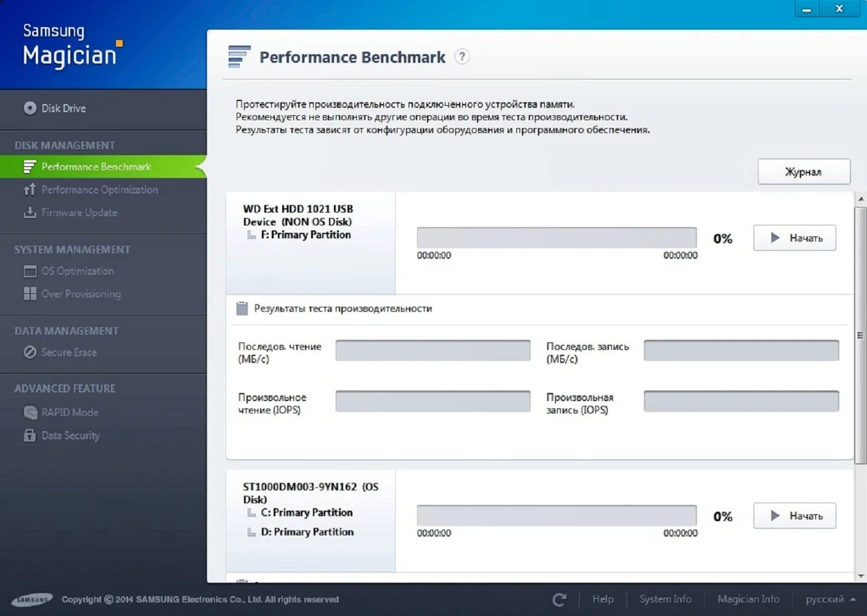The height and width of the screenshot is (616, 867).
Task: Click the scrollbar up arrow
Action: click(861, 199)
